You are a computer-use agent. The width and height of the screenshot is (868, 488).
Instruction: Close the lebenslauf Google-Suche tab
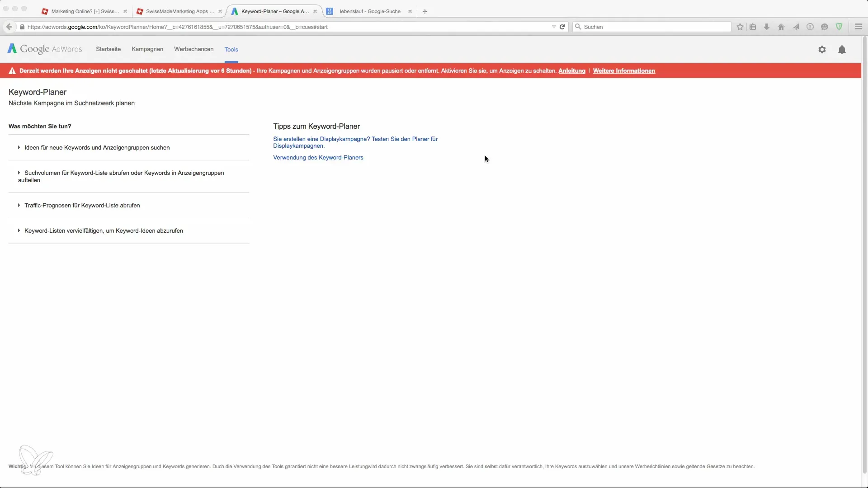coord(410,11)
